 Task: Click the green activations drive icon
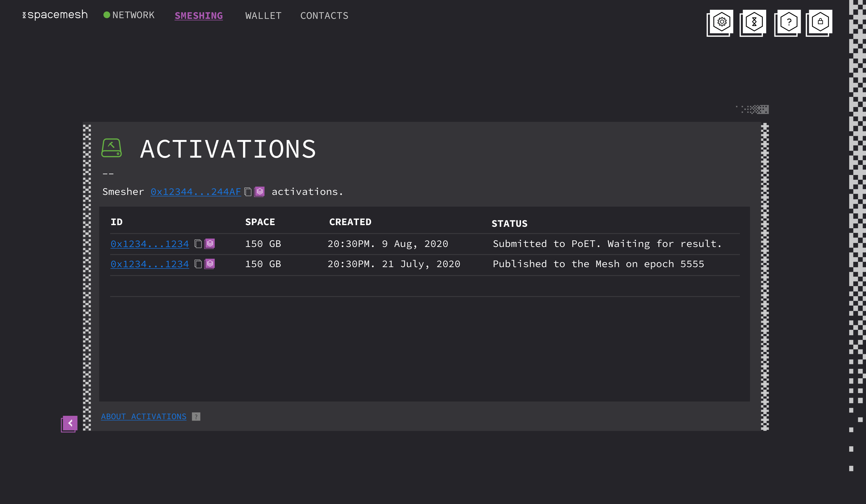[x=111, y=148]
